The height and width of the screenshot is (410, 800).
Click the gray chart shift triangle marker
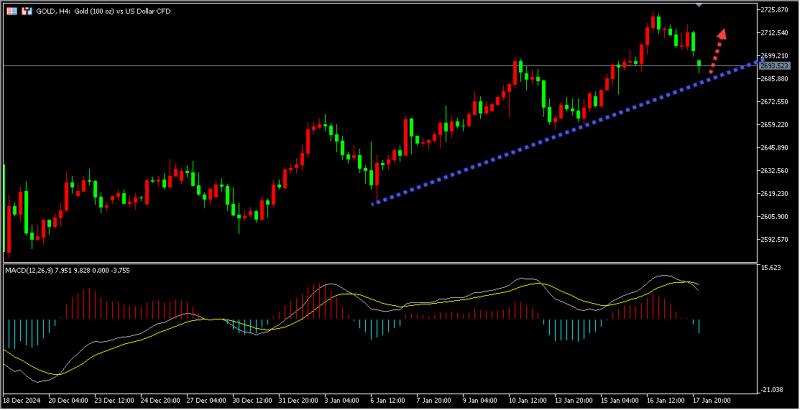pyautogui.click(x=698, y=5)
